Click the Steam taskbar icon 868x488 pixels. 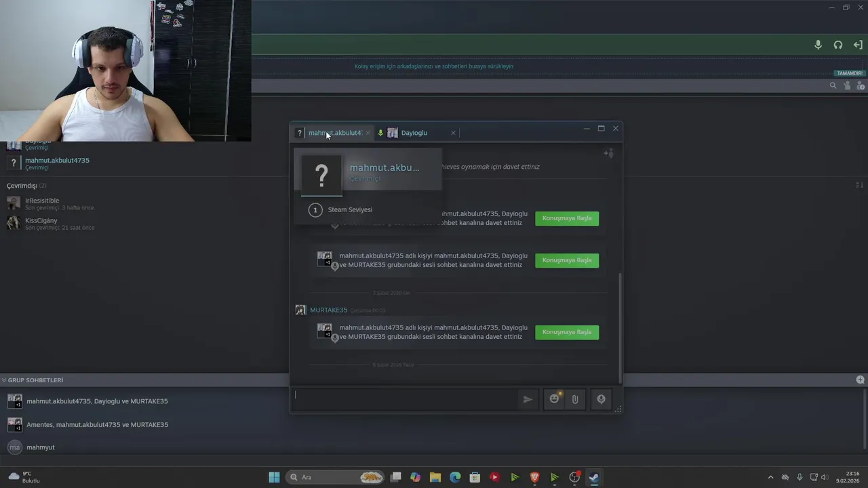tap(594, 477)
